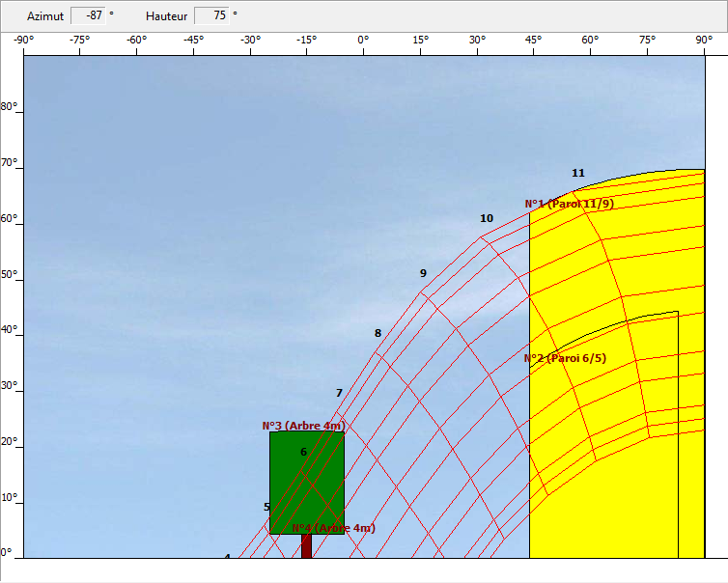Select the N°3 (Arbre 4m) label
The image size is (728, 583).
tap(303, 426)
